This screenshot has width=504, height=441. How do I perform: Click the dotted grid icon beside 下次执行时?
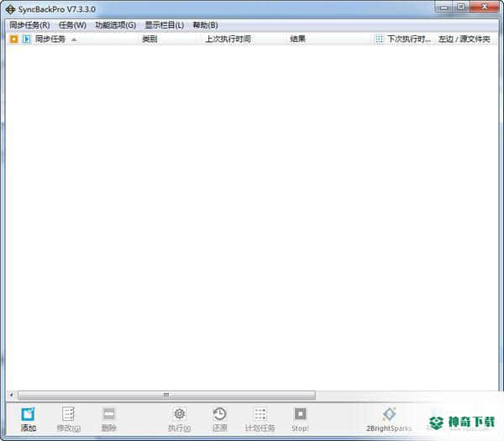tap(380, 39)
